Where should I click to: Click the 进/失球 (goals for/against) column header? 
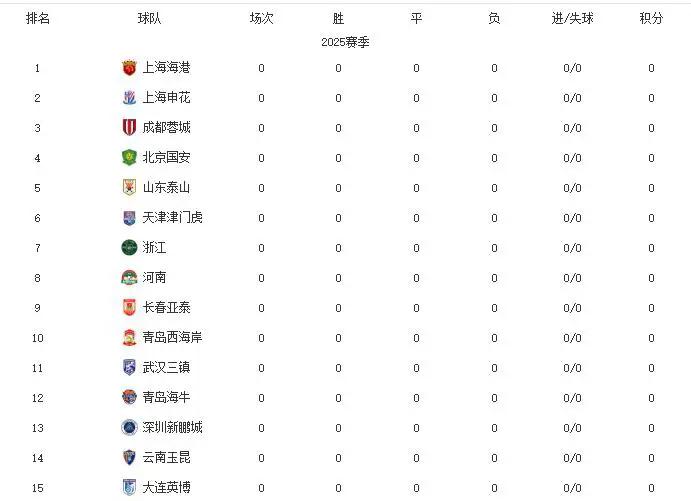click(x=572, y=19)
